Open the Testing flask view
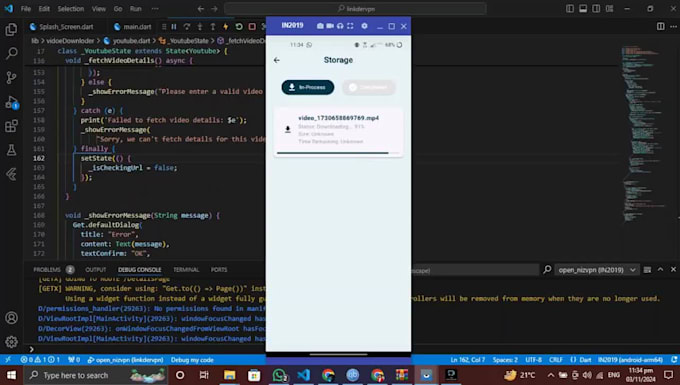The image size is (680, 385). tap(11, 150)
